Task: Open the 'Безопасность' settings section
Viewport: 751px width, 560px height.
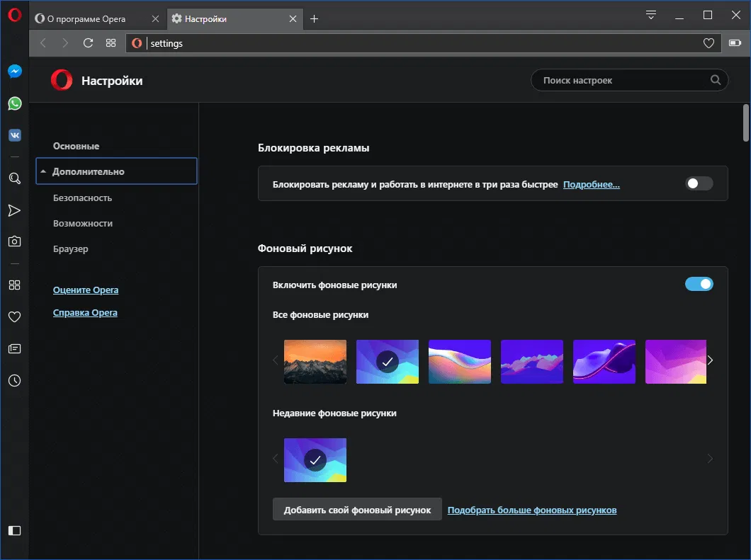Action: pos(82,198)
